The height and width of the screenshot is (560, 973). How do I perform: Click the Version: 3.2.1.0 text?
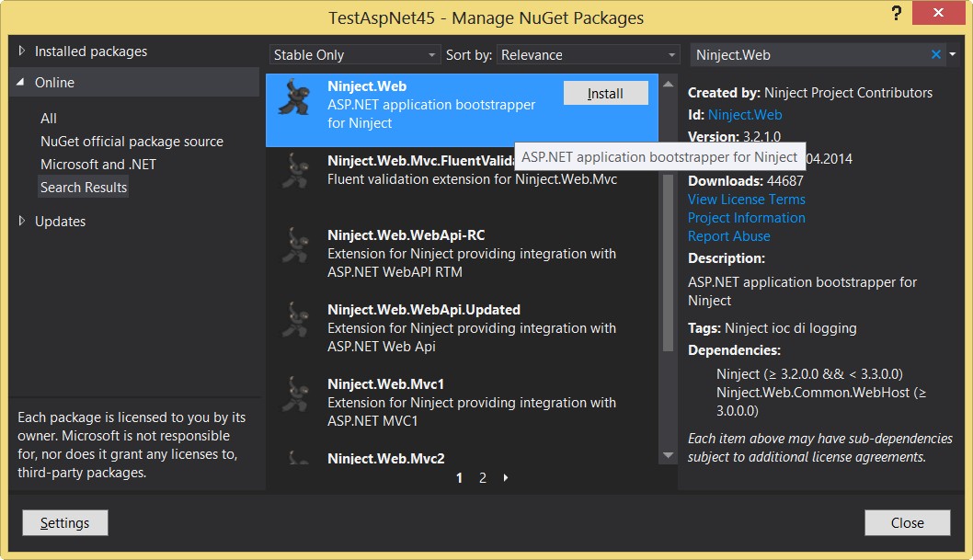coord(734,136)
